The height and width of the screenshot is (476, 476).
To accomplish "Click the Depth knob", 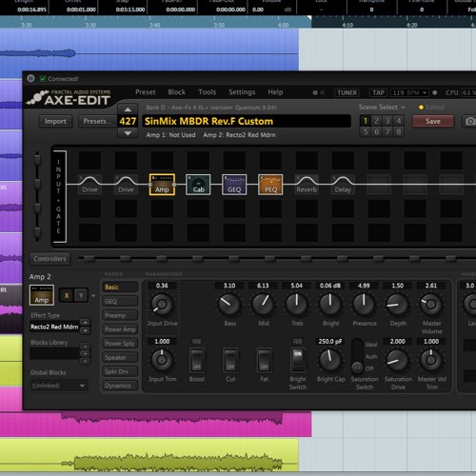I will (397, 305).
